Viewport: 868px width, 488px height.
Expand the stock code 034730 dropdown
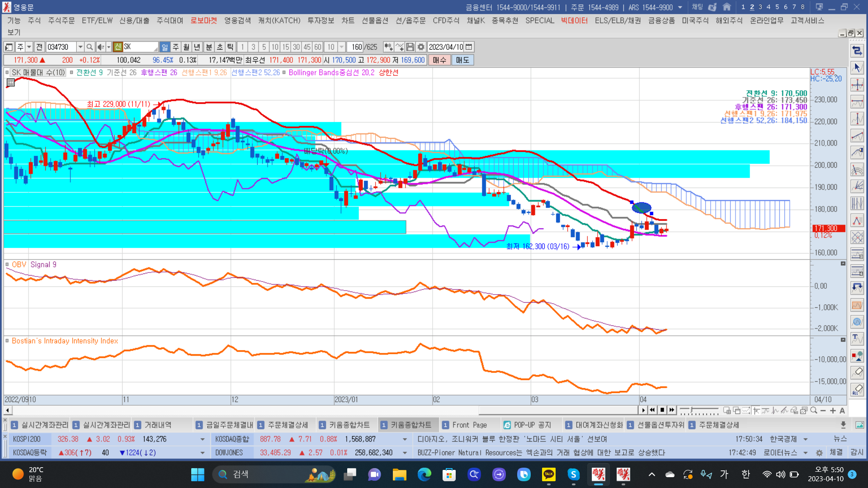coord(80,47)
